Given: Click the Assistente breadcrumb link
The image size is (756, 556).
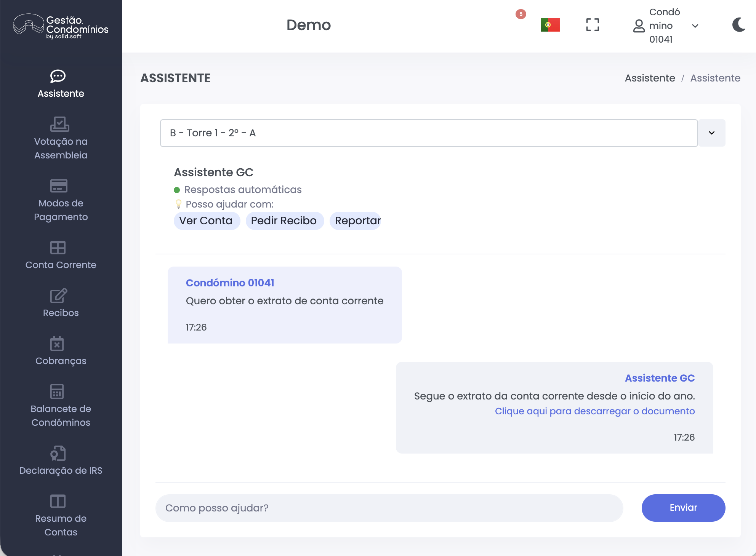Looking at the screenshot, I should tap(650, 78).
